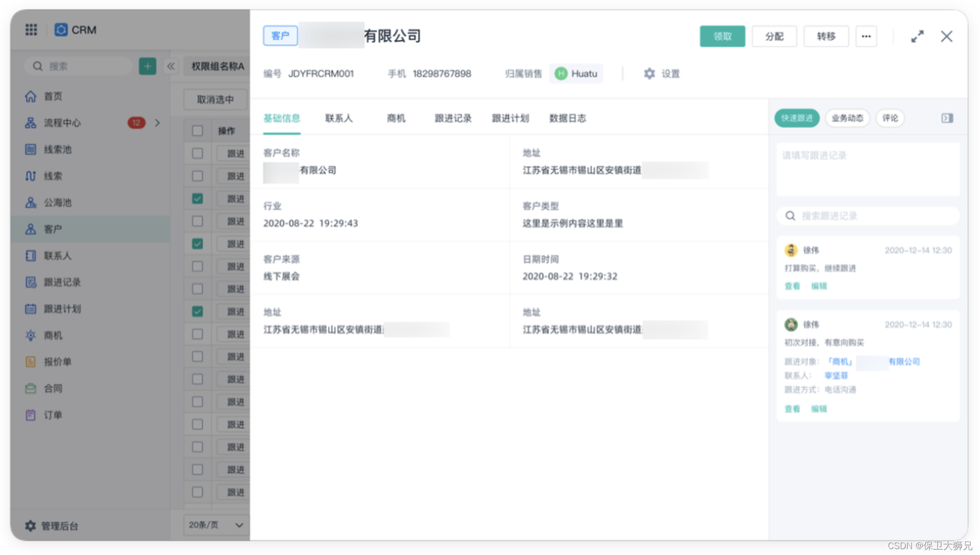
Task: Check the first unchecked row checkbox
Action: 198,153
